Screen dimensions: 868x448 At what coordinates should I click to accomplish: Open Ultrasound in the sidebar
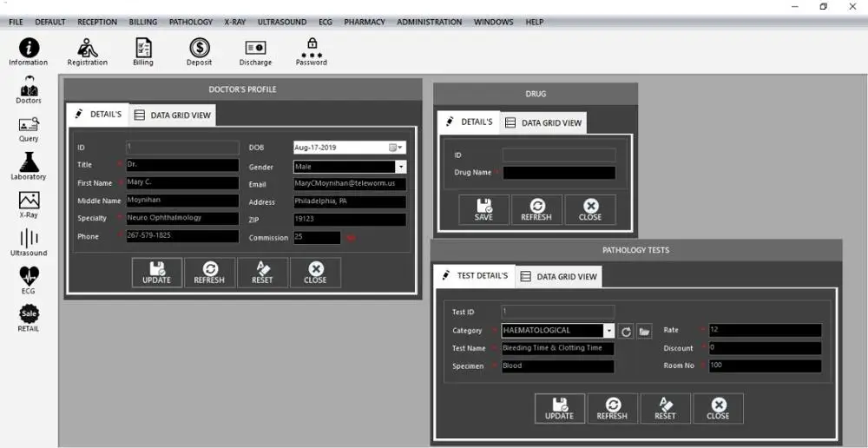[29, 243]
